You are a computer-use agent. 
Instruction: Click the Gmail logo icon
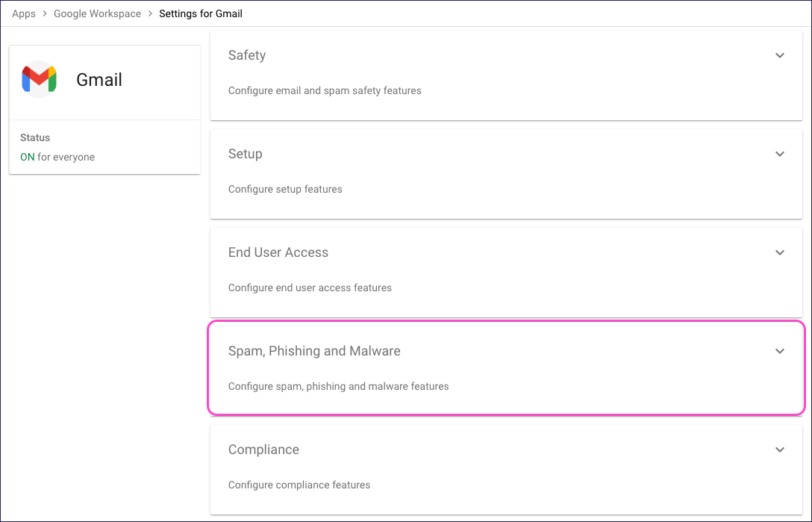(39, 79)
